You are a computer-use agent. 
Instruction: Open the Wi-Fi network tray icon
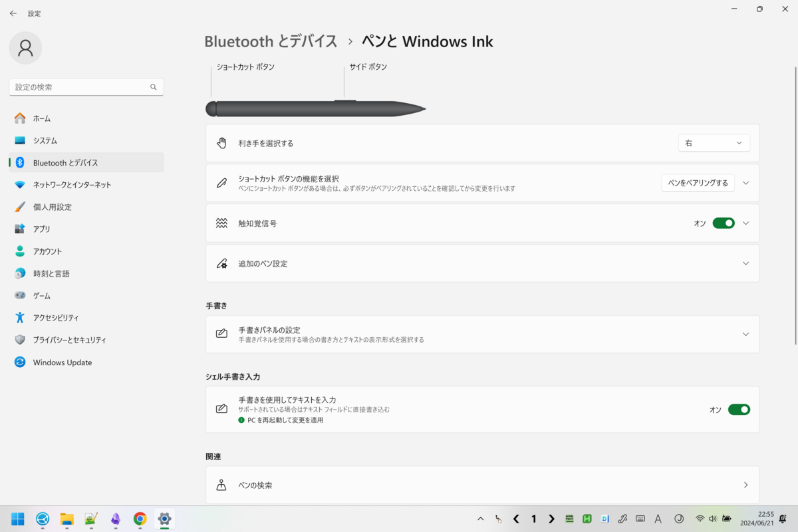click(700, 519)
